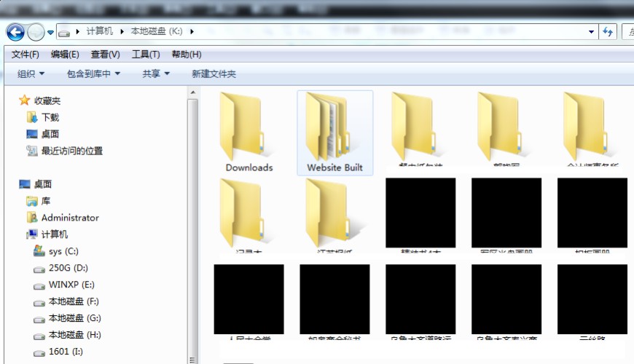
Task: Open 本地磁盘 (H:) in the tree
Action: (67, 335)
